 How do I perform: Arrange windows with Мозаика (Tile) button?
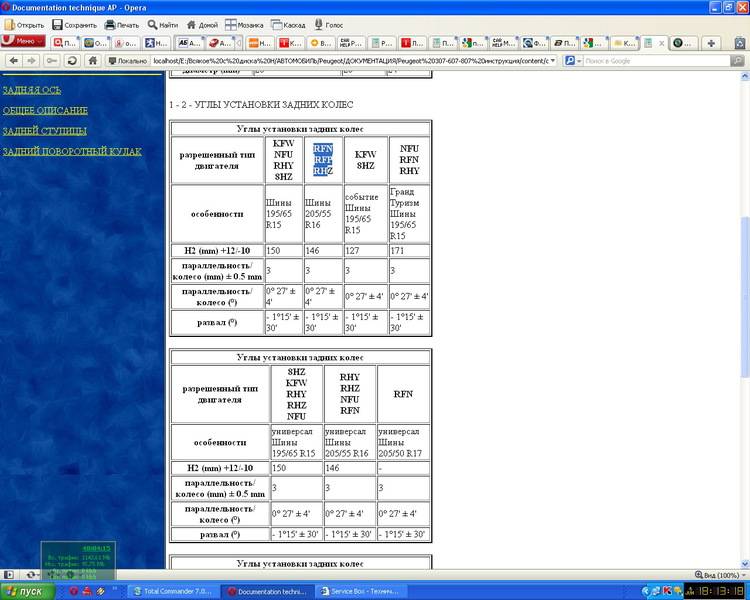tap(231, 24)
